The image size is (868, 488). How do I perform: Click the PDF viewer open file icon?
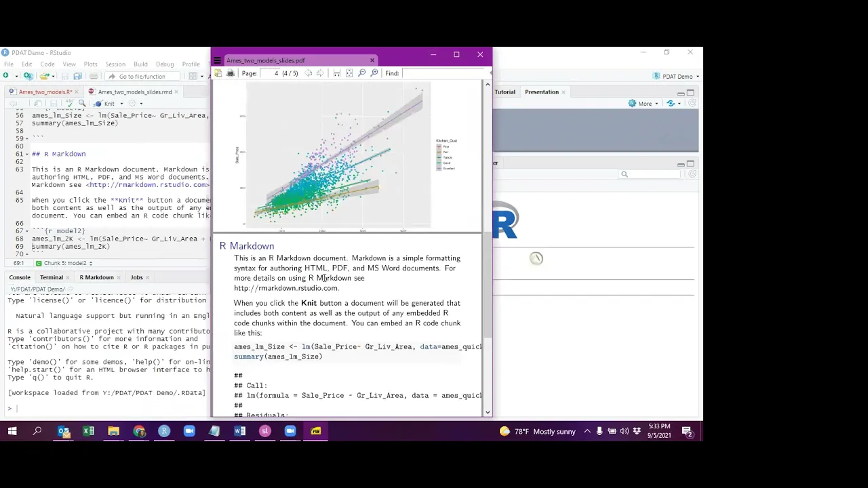(x=218, y=73)
